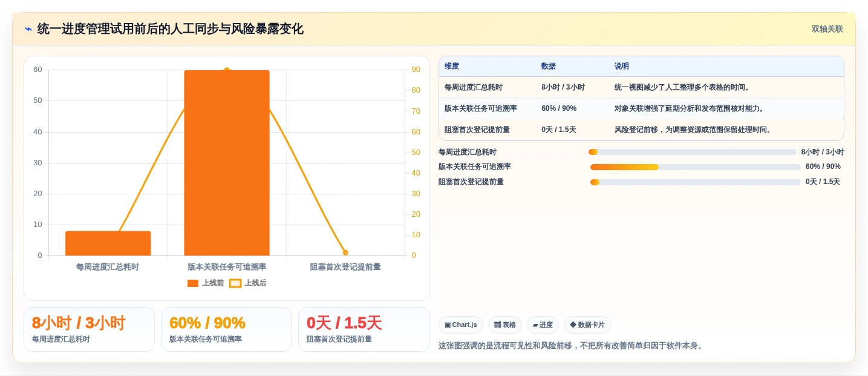This screenshot has width=868, height=376.
Task: Click the 双轴关联 label in the header
Action: [827, 29]
